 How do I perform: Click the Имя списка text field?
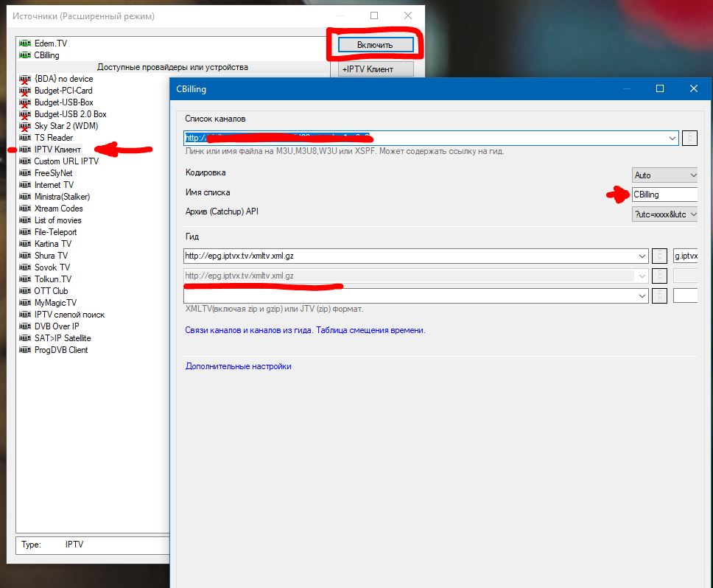664,195
